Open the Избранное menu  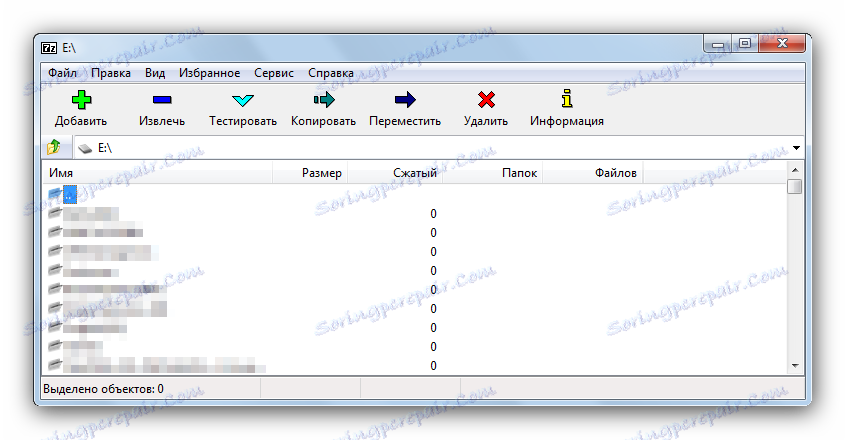[209, 73]
